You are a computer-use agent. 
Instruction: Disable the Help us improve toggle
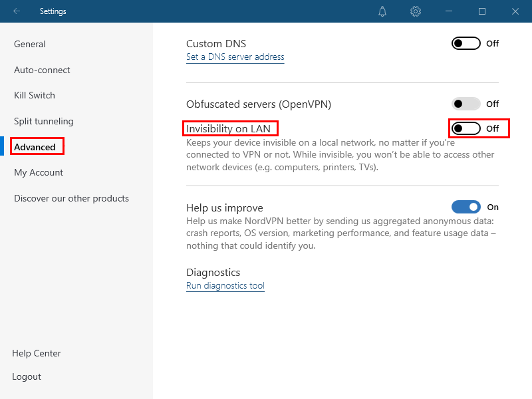pos(465,207)
